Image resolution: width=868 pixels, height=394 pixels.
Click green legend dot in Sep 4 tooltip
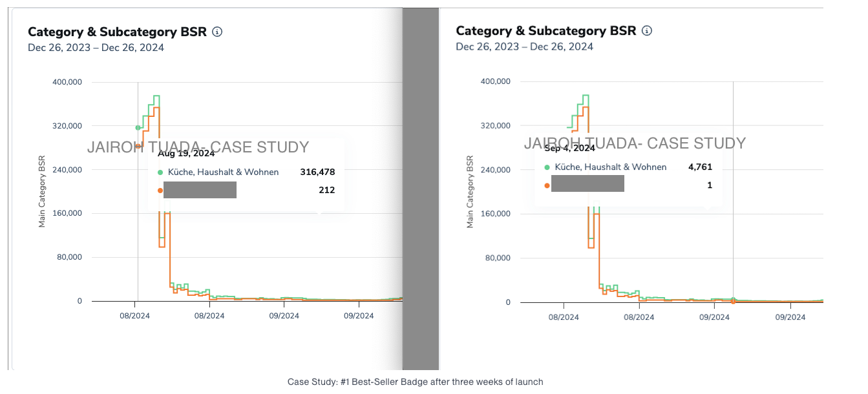pos(547,167)
